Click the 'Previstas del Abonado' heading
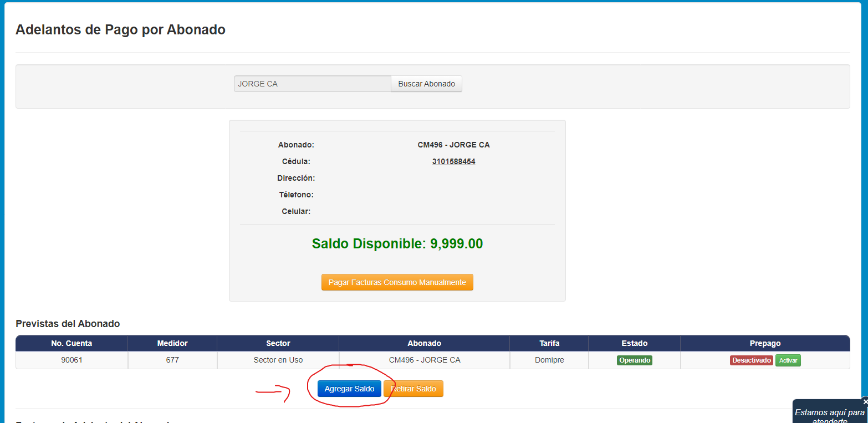 pos(68,324)
